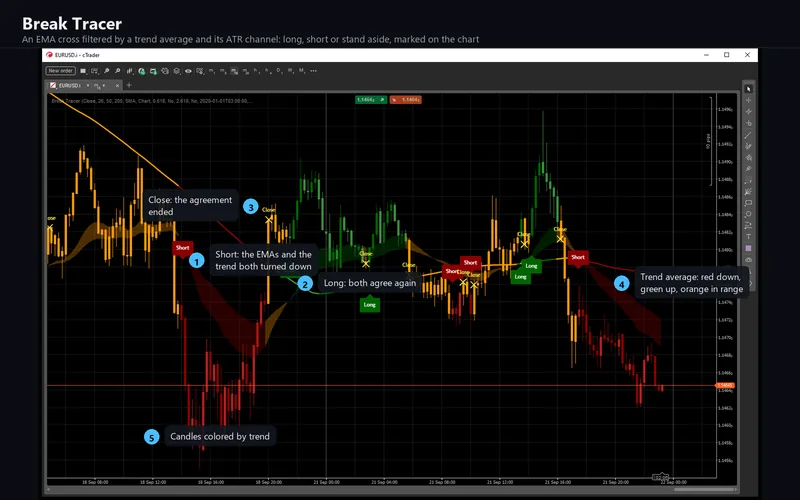Select the m1 timeframe button

point(211,71)
